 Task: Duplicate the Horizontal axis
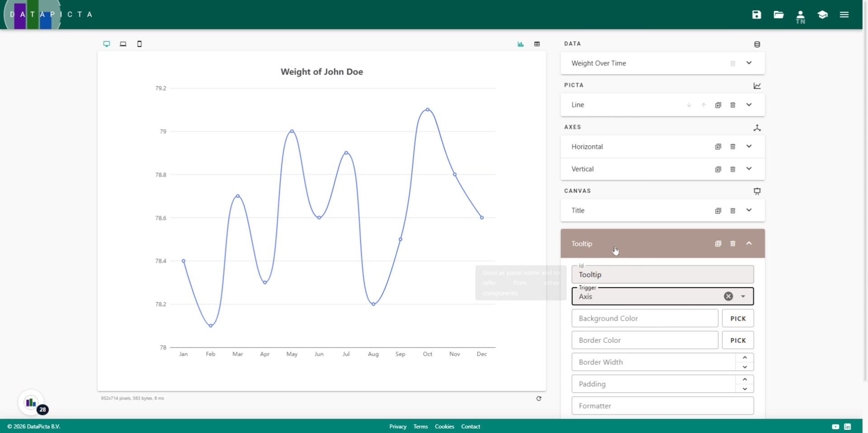tap(718, 146)
